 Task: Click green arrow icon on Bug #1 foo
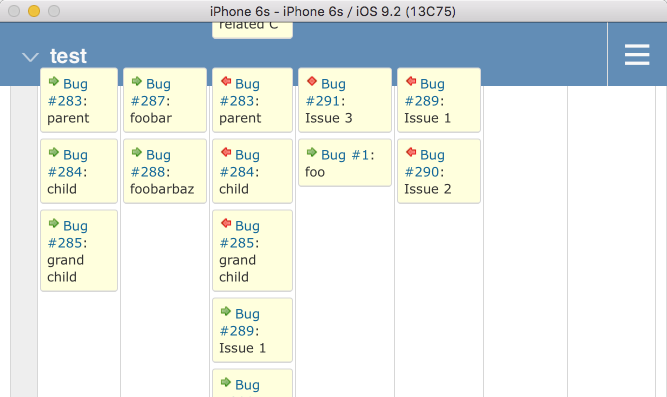tap(312, 152)
